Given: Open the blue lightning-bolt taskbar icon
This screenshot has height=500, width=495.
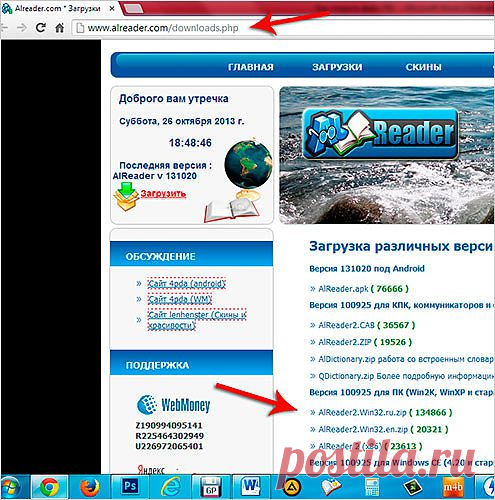Looking at the screenshot, I should click(x=488, y=488).
